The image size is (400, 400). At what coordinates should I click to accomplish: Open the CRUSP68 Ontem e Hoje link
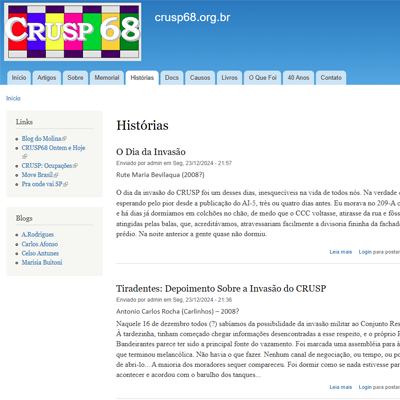(x=53, y=148)
